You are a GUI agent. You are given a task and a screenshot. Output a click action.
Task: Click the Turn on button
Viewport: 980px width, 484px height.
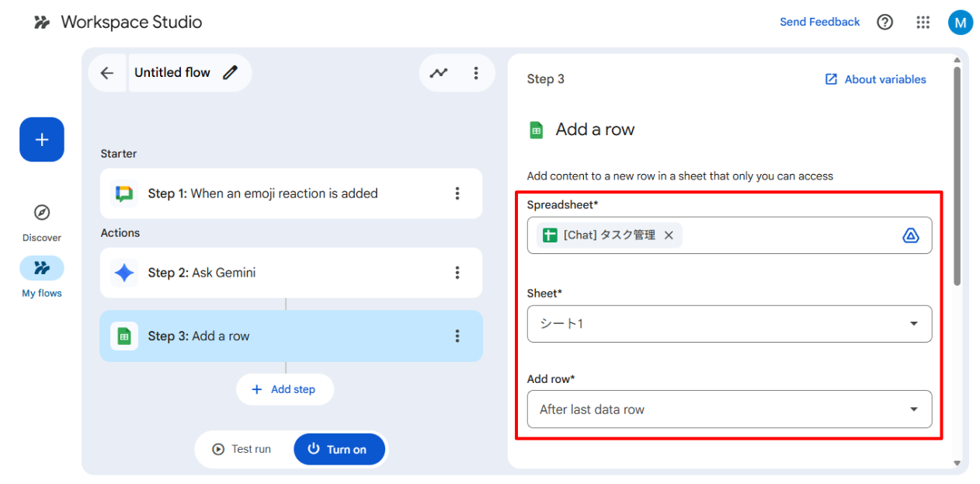pyautogui.click(x=339, y=449)
